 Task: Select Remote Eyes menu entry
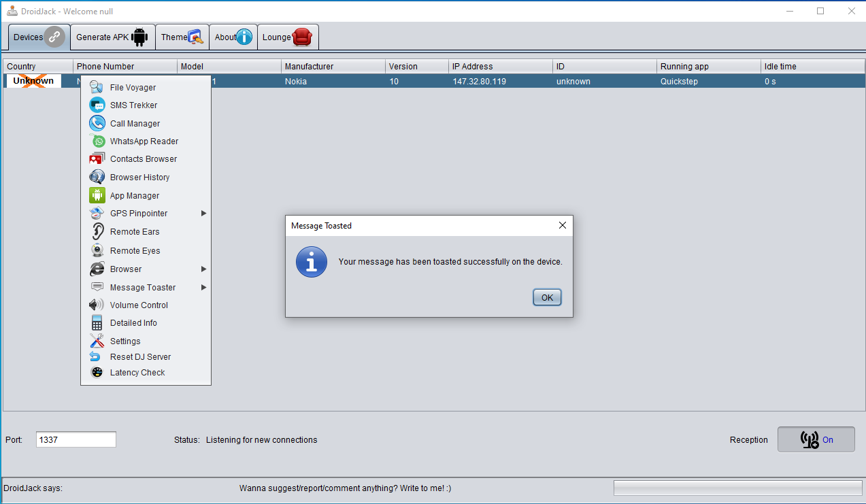(x=146, y=250)
